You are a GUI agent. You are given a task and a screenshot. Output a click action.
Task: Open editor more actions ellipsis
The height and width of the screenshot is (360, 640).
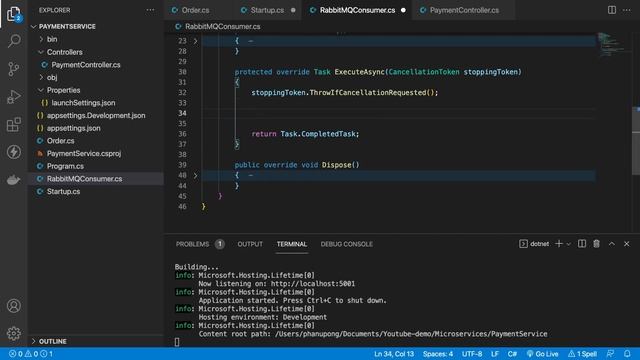tap(627, 10)
